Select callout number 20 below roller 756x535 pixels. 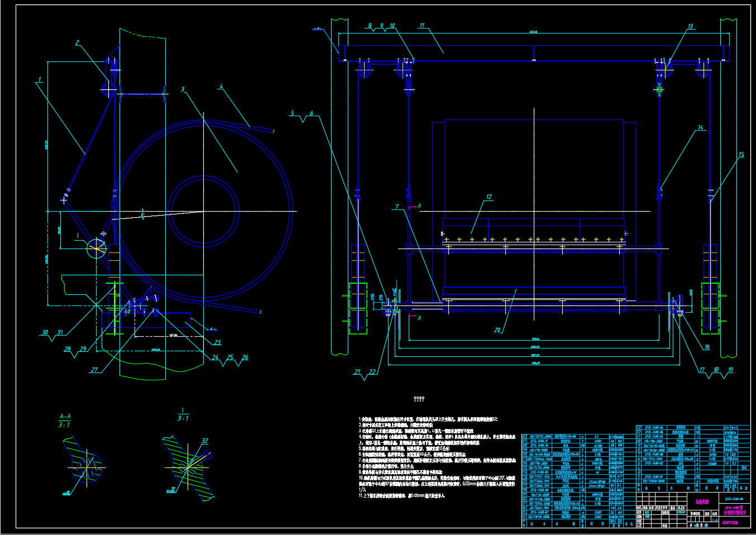(x=497, y=330)
